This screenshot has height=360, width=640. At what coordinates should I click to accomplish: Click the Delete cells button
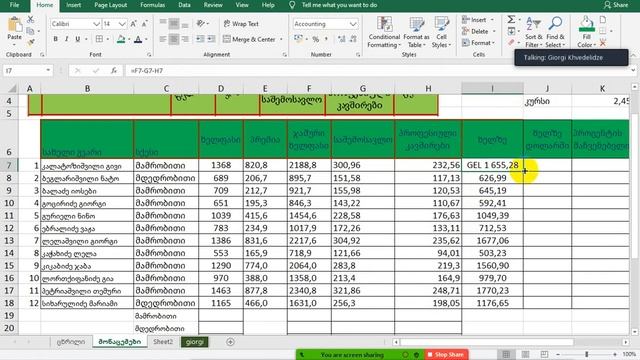(x=479, y=31)
